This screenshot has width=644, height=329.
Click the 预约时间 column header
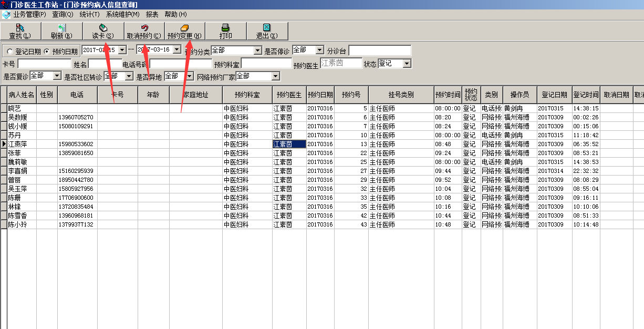coord(448,95)
